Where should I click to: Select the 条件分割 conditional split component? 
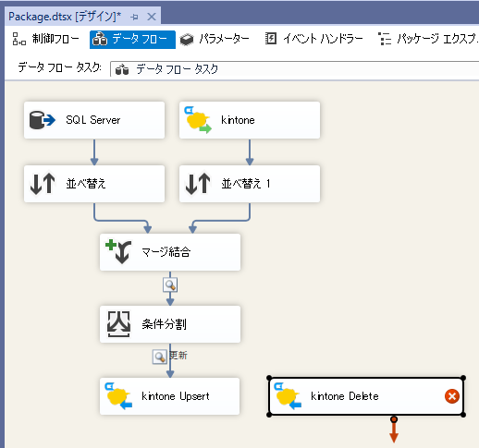[x=170, y=324]
